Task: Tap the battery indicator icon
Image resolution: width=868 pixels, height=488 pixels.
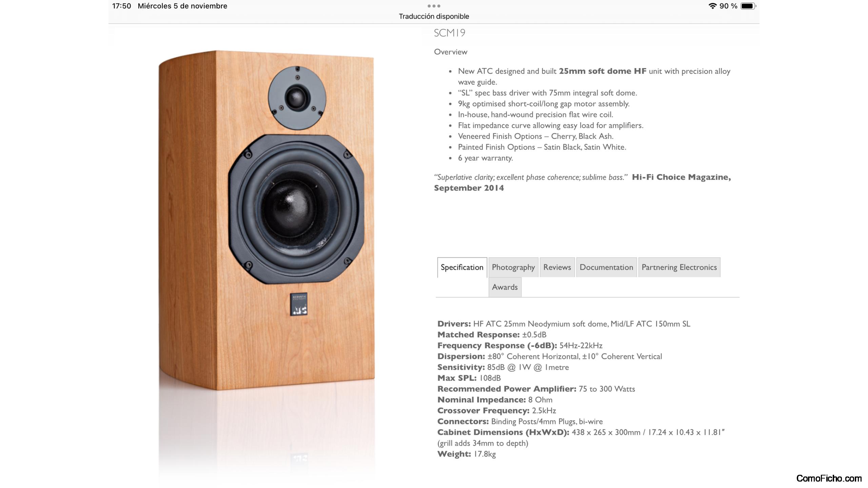Action: coord(748,6)
